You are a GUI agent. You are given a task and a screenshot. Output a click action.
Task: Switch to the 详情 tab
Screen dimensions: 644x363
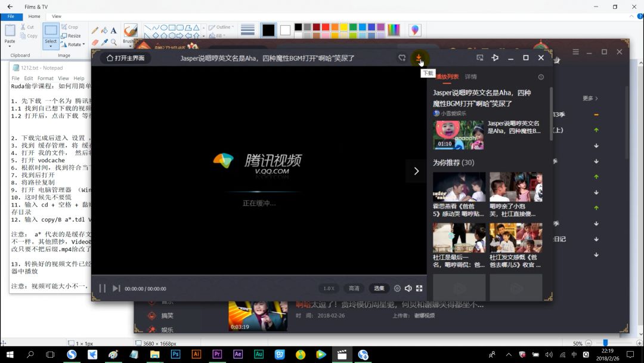tap(470, 77)
